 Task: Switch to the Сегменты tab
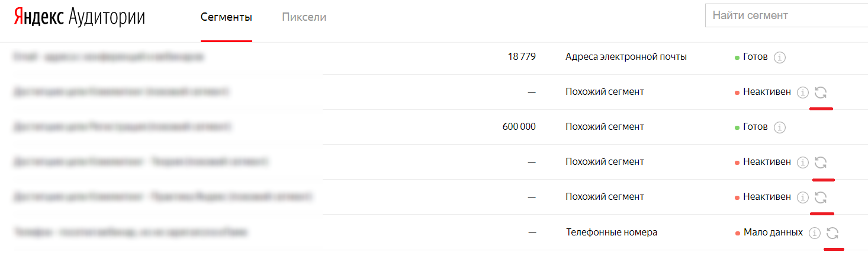coord(226,17)
